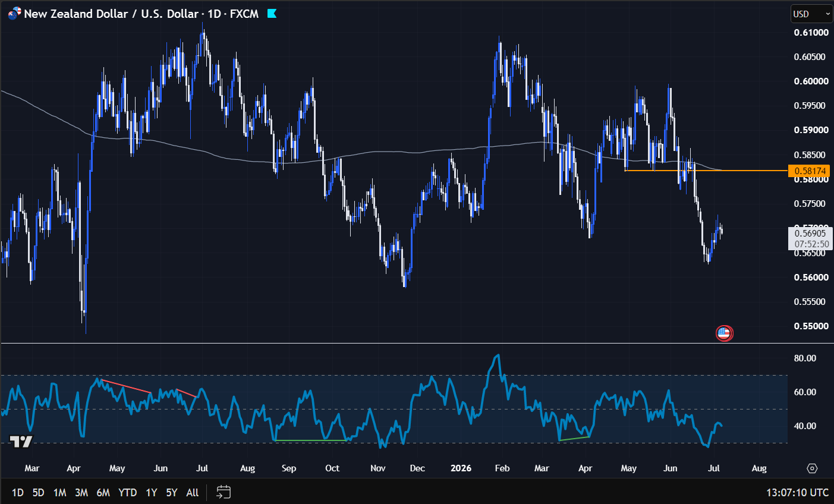Screen dimensions: 834x504
Task: Open the go-to-date calendar icon
Action: [224, 492]
